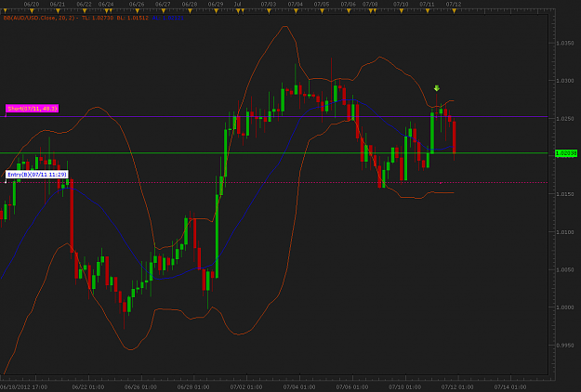
Task: Click the 1.0000 price axis label
Action: tap(565, 307)
